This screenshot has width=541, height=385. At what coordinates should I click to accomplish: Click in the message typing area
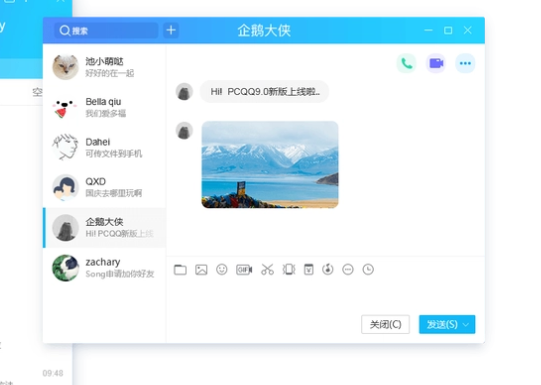click(x=325, y=295)
